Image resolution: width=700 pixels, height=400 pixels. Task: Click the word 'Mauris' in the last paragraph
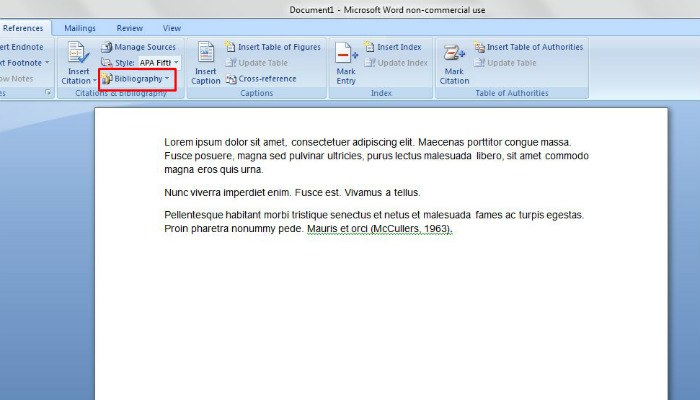tap(322, 229)
